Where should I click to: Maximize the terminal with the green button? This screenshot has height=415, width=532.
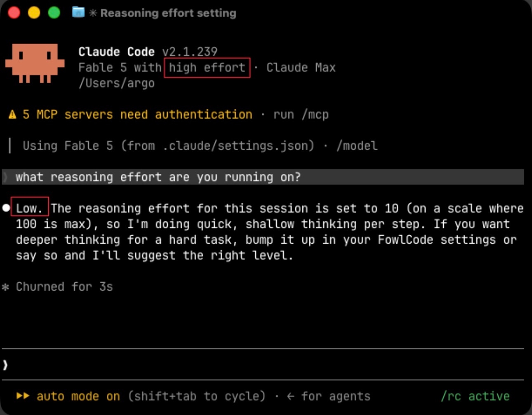click(54, 12)
